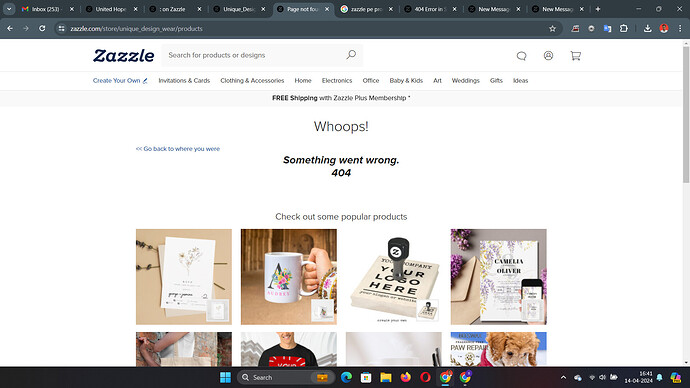Open Audrey monogram mug thumbnail
This screenshot has height=388, width=690.
click(289, 277)
